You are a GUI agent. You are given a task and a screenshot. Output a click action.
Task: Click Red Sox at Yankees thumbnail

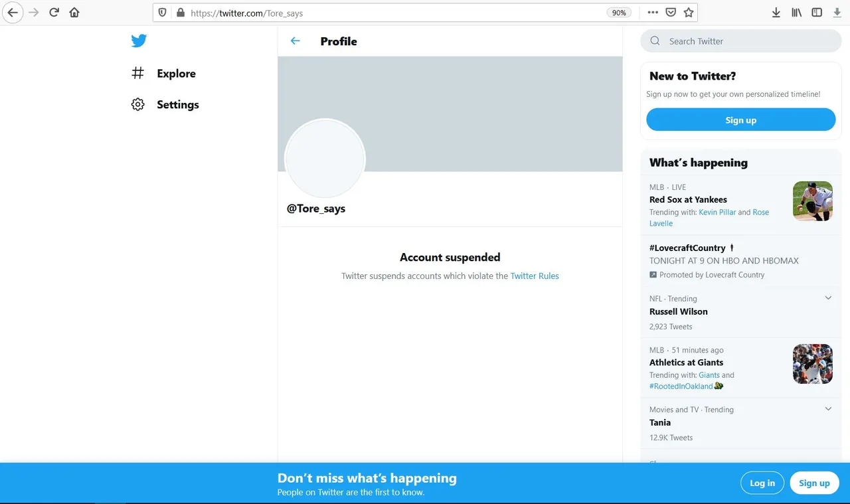click(x=813, y=201)
